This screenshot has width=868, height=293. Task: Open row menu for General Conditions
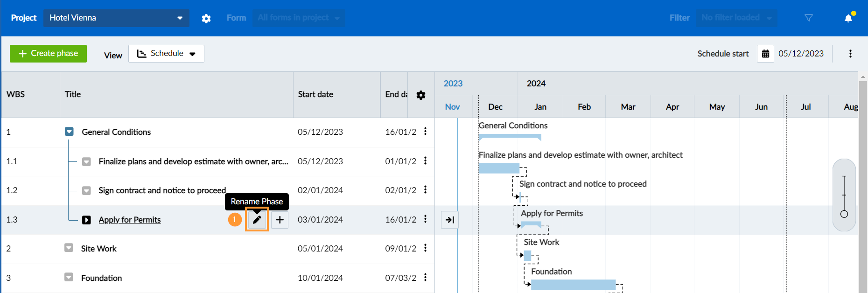(425, 132)
